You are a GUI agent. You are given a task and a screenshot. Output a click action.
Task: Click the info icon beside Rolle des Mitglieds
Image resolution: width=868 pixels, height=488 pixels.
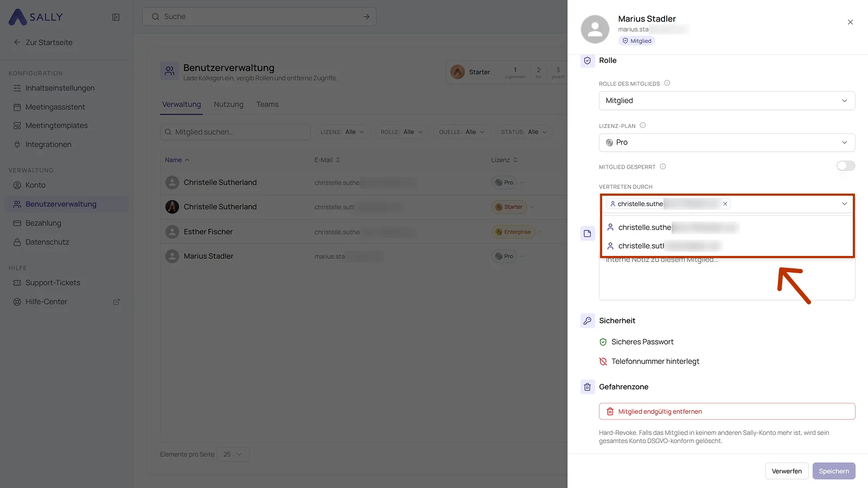pyautogui.click(x=667, y=83)
